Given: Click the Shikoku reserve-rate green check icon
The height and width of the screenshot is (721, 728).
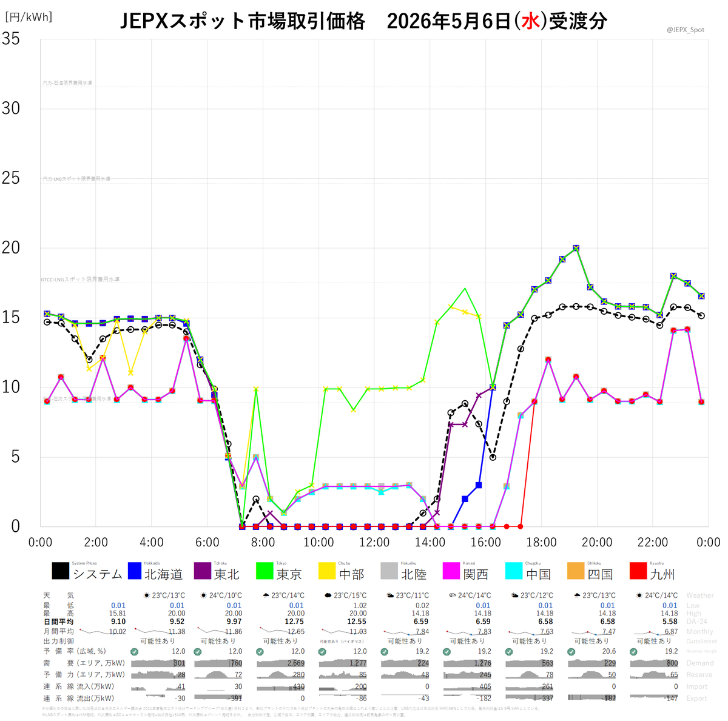Looking at the screenshot, I should pyautogui.click(x=571, y=652).
